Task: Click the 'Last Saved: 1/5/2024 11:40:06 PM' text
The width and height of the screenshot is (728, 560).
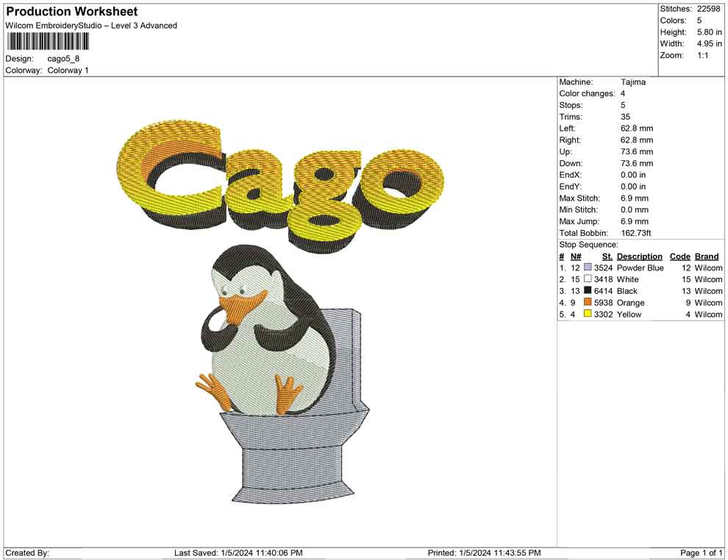Action: 238,553
